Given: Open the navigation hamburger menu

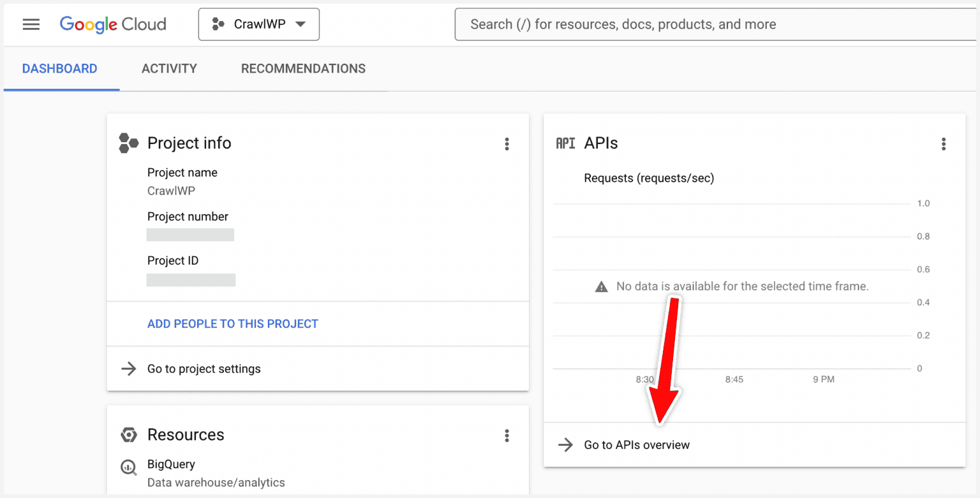Looking at the screenshot, I should (x=31, y=24).
